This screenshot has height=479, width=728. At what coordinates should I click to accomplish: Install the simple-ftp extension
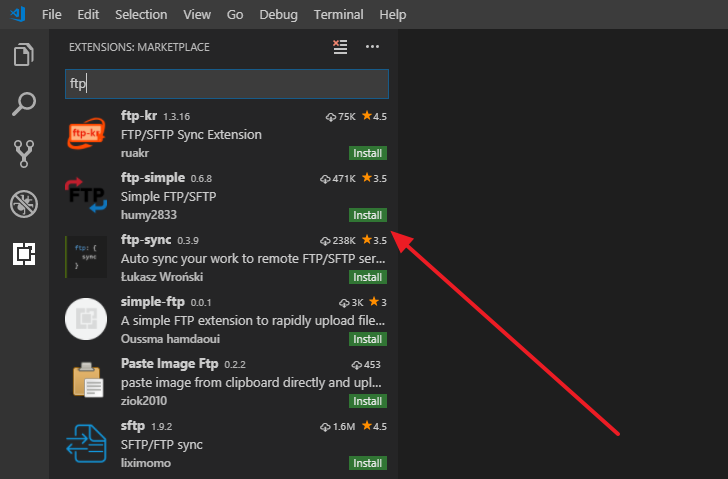(368, 339)
